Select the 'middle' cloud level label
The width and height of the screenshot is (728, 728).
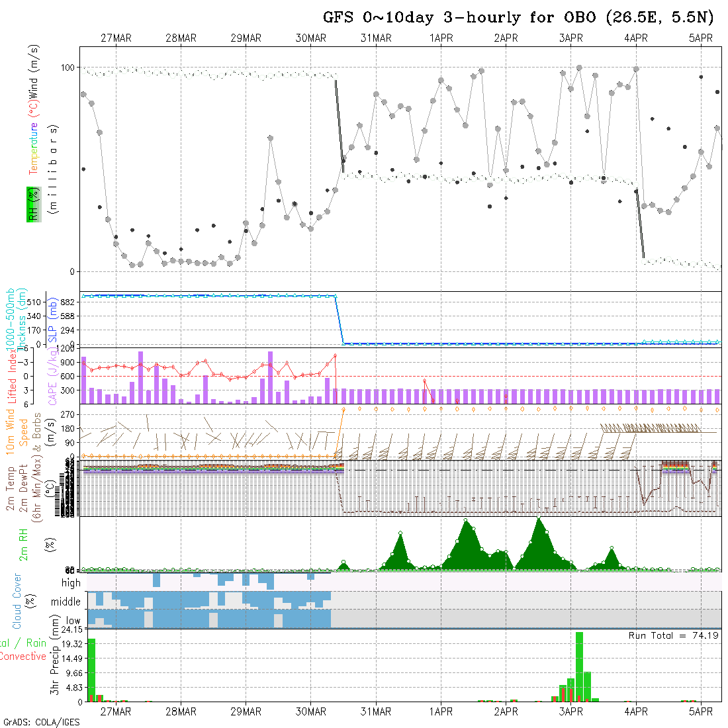(x=66, y=602)
